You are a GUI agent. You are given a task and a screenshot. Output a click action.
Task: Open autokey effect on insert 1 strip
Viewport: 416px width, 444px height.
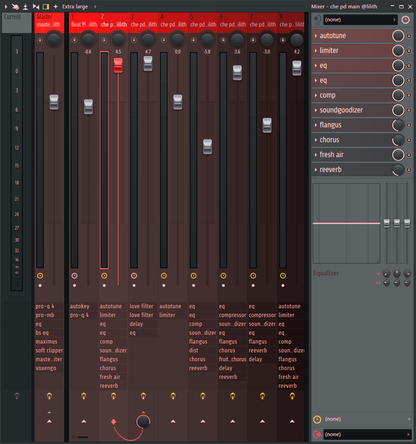pyautogui.click(x=84, y=306)
